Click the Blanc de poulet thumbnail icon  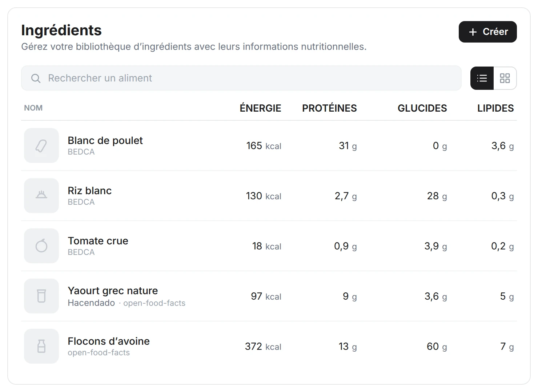pyautogui.click(x=41, y=145)
